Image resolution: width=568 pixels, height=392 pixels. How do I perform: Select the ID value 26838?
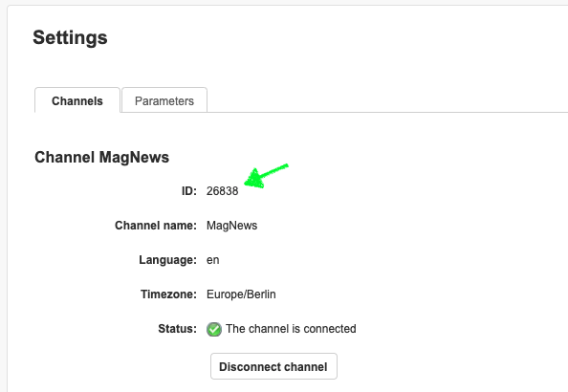click(222, 191)
